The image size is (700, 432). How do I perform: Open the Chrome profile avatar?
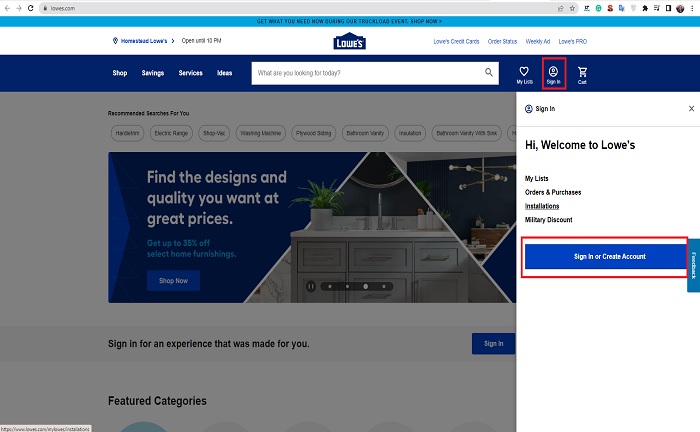680,8
